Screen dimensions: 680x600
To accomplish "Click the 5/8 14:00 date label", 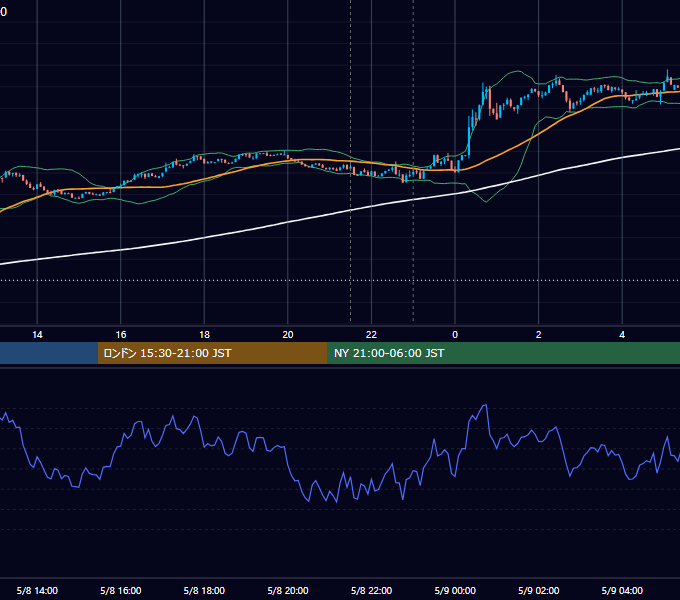I will pyautogui.click(x=37, y=590).
